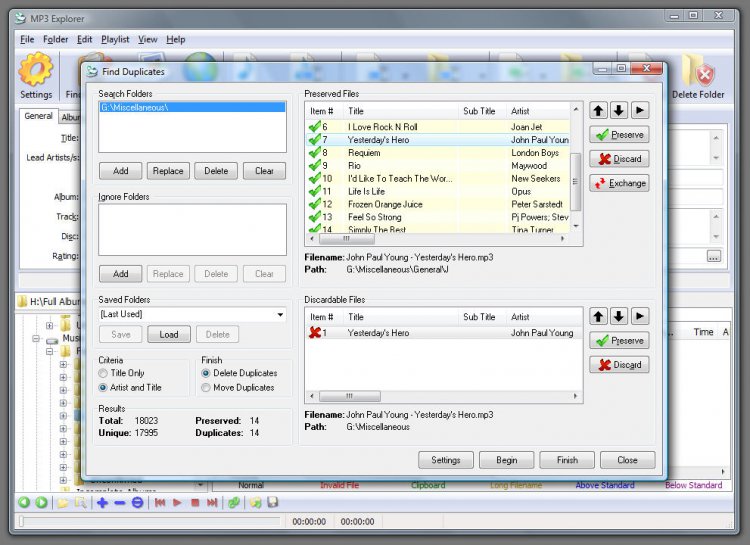The image size is (750, 545).
Task: Click the red stop playback icon
Action: click(195, 502)
